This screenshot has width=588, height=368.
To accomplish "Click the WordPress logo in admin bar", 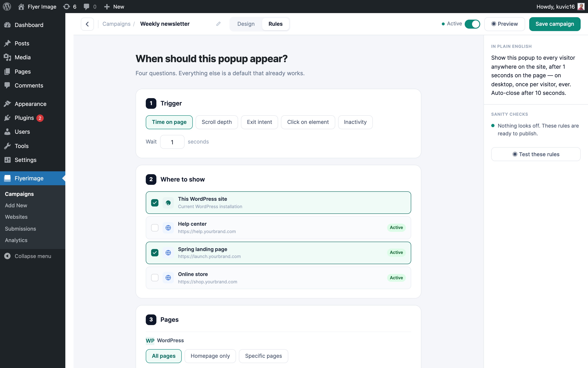I will 7,7.
